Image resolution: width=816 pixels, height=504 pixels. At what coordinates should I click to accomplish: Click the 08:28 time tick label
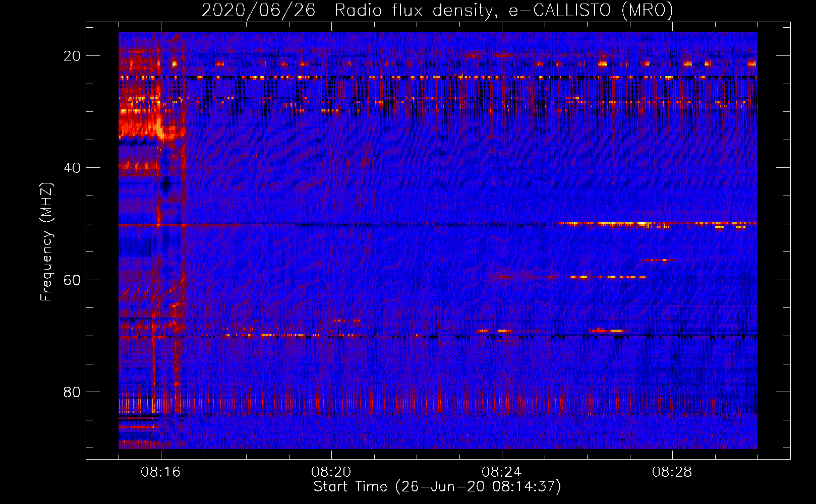tap(672, 472)
